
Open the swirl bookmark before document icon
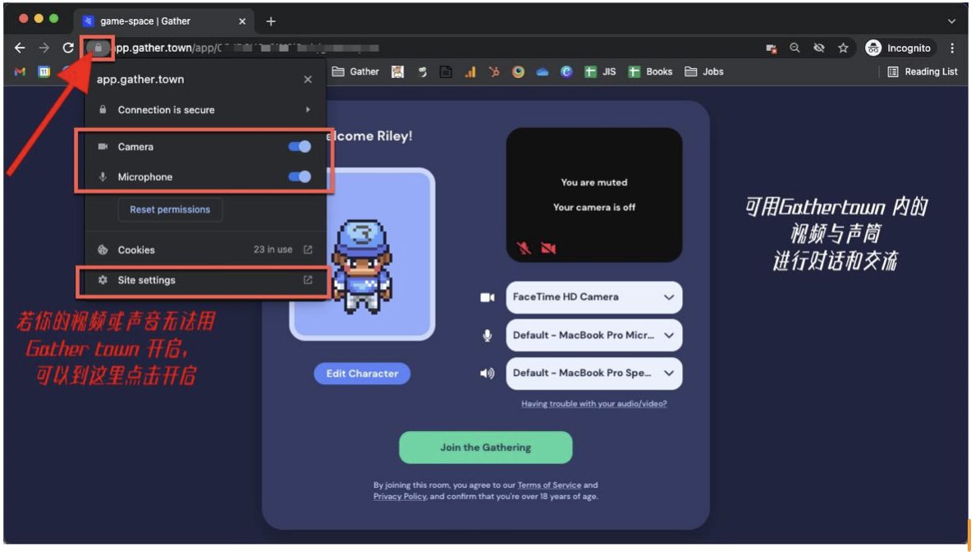(x=423, y=72)
